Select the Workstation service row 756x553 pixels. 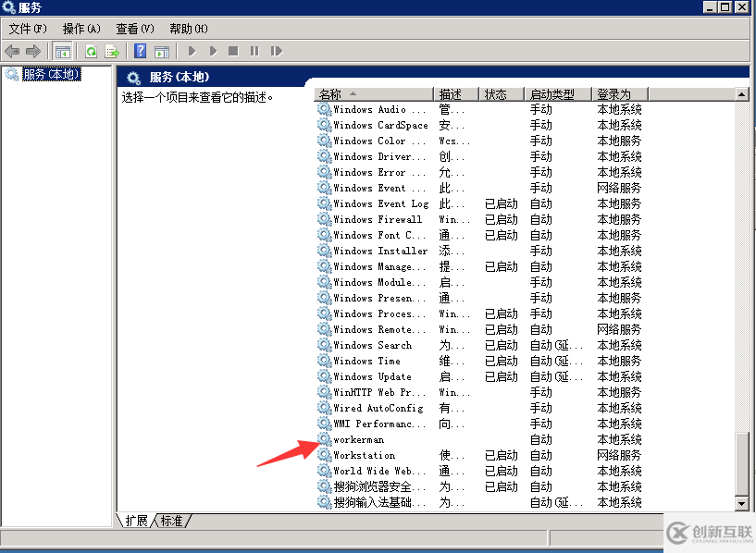[480, 455]
